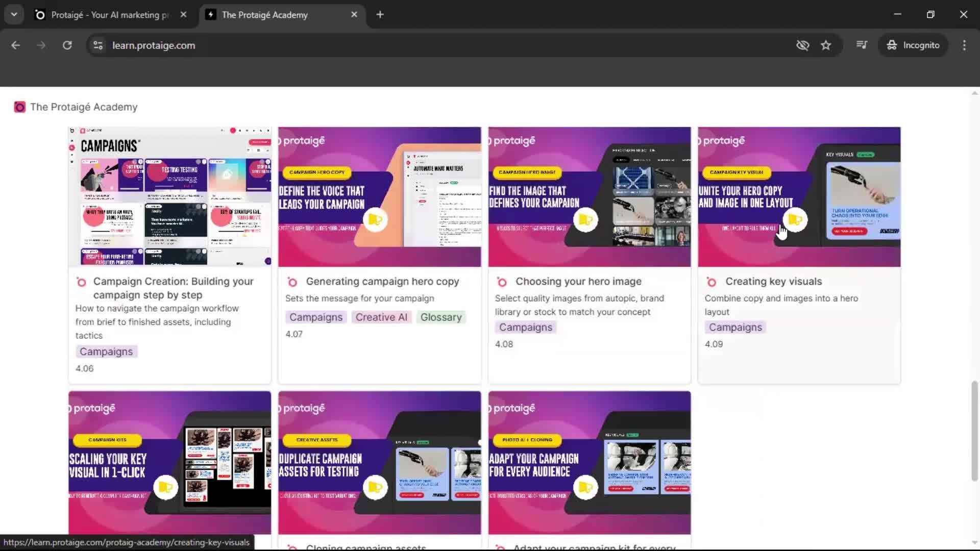980x551 pixels.
Task: Open the site information panel in address bar
Action: (x=97, y=45)
